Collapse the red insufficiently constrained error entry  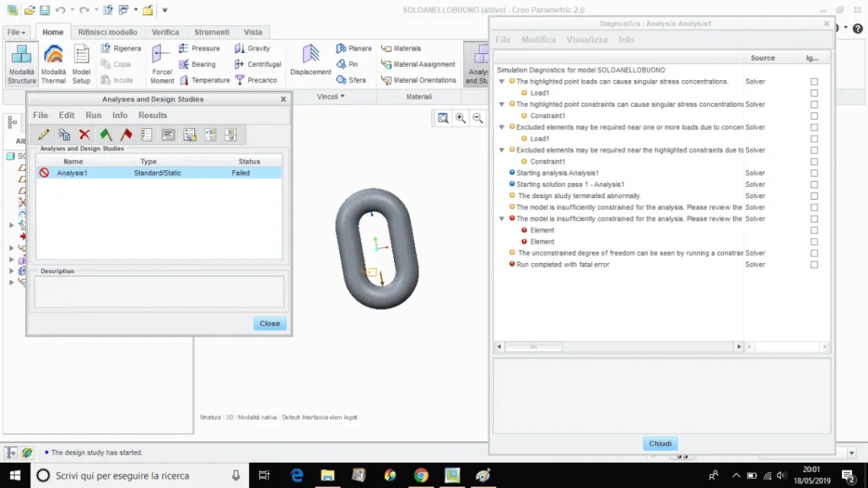501,219
